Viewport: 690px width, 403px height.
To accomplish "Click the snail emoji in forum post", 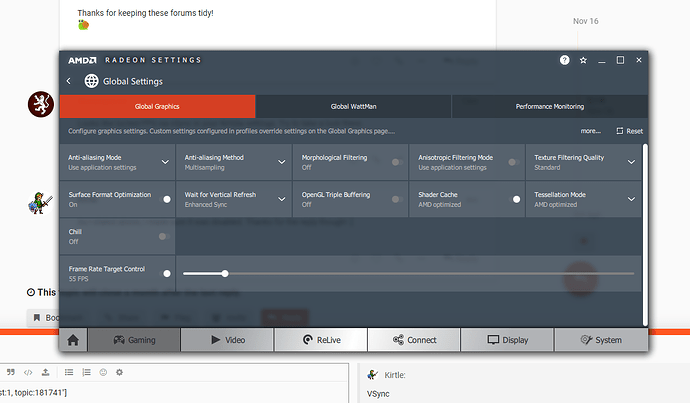I will (84, 25).
